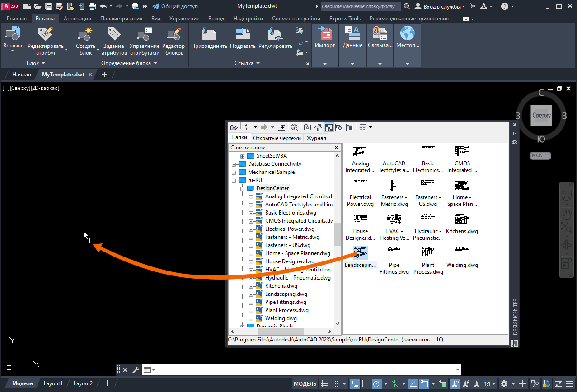Undo the last action with the Undo arrow

point(103,6)
